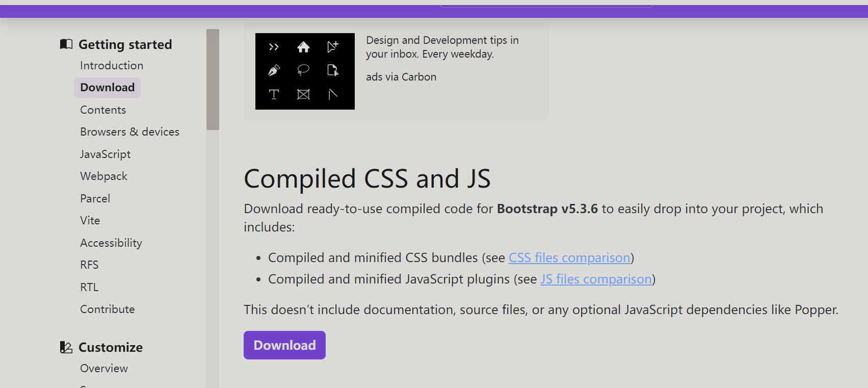This screenshot has width=868, height=388.
Task: Click the purple Download button
Action: tap(284, 345)
